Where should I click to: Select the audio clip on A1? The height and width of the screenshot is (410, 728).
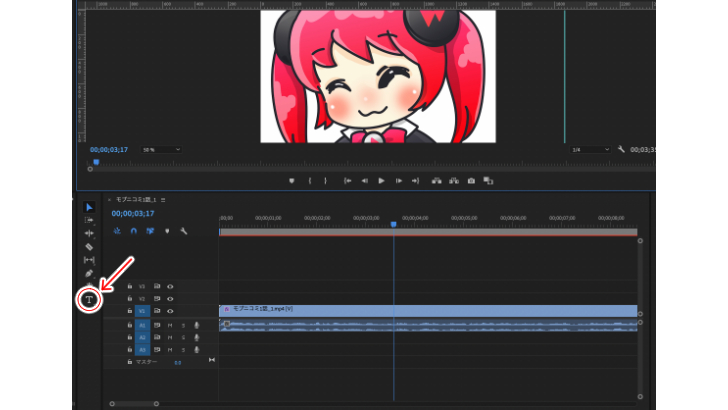[428, 325]
